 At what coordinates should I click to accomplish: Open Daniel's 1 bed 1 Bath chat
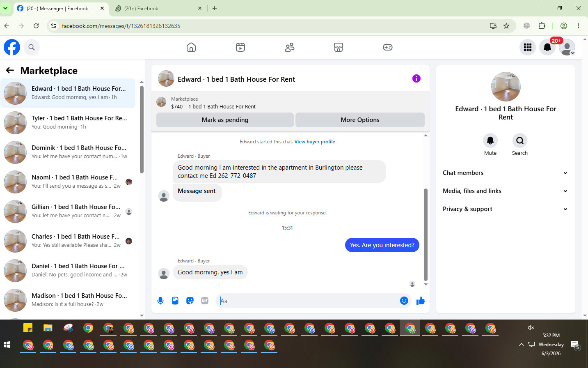coord(68,271)
